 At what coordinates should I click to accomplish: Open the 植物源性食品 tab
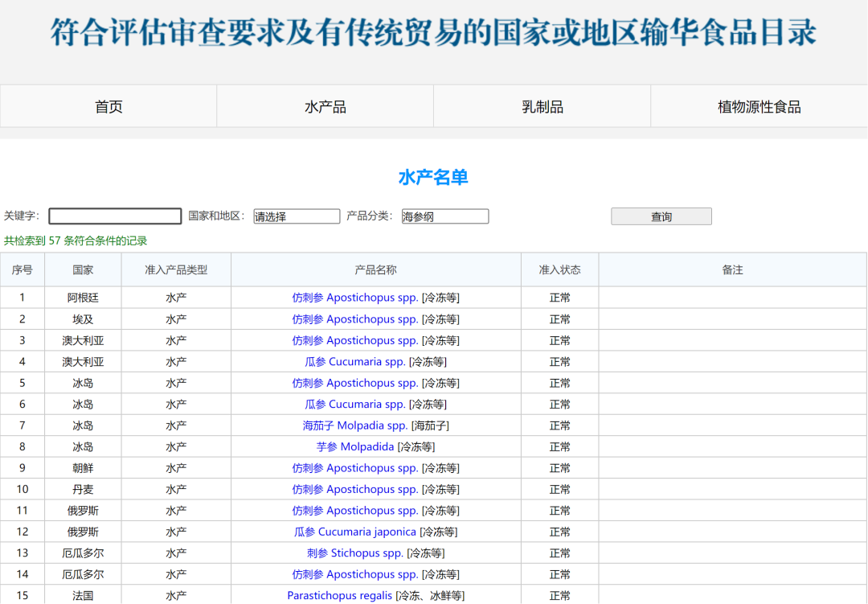tap(759, 105)
